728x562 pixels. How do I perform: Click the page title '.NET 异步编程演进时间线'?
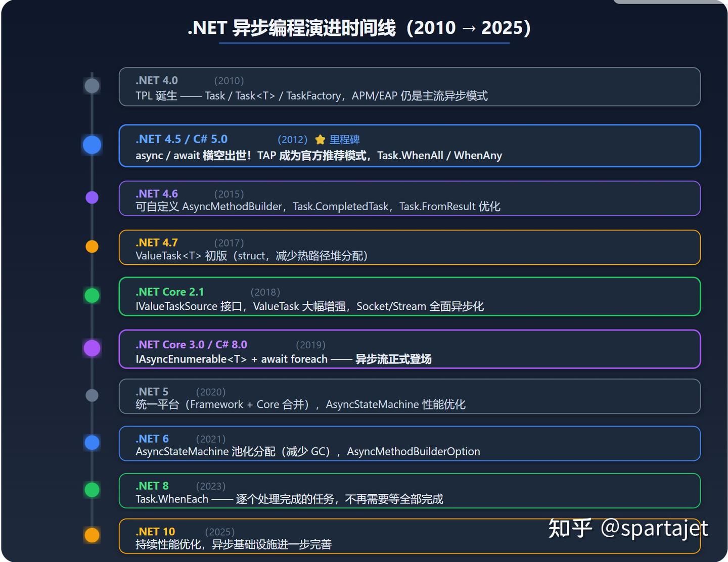click(359, 27)
